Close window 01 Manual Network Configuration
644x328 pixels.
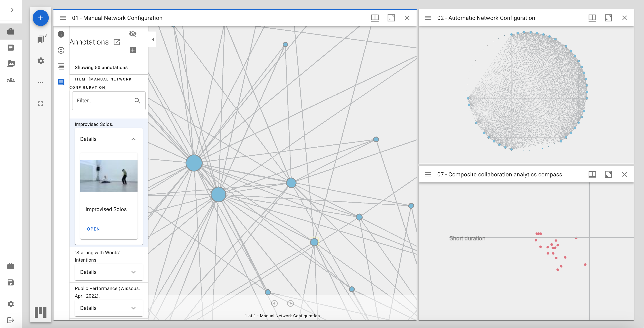pos(407,18)
